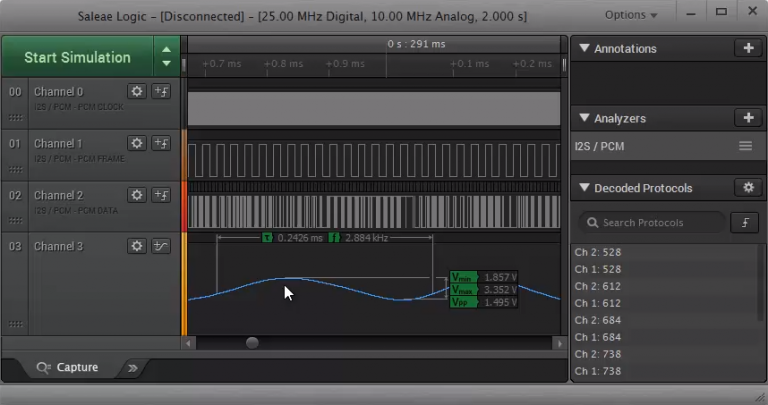The image size is (768, 405).
Task: Click the Search Protocols input field
Action: (x=653, y=222)
